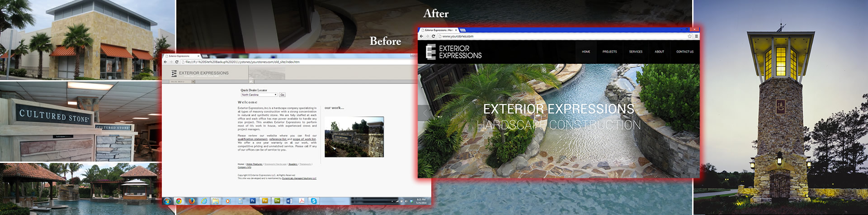Launch Windows Media Player from the taskbar
Viewport: 868px width, 215px height.
(x=227, y=201)
